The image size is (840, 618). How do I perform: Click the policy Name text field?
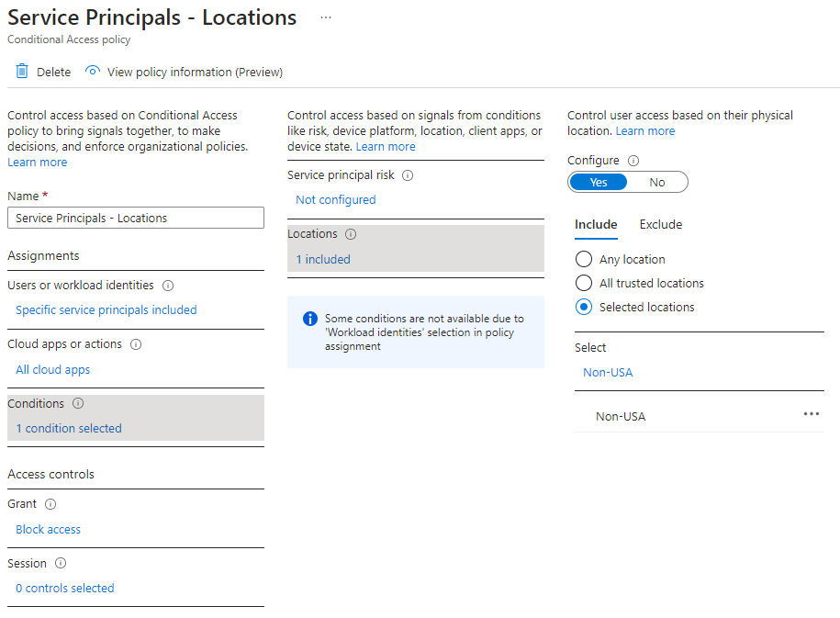(135, 219)
